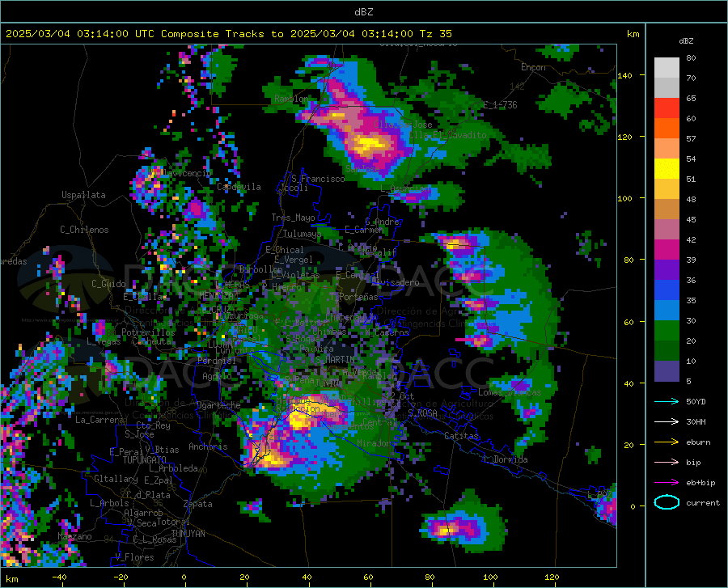Click the C_Guido place label
Image resolution: width=728 pixels, height=588 pixels.
[x=108, y=284]
